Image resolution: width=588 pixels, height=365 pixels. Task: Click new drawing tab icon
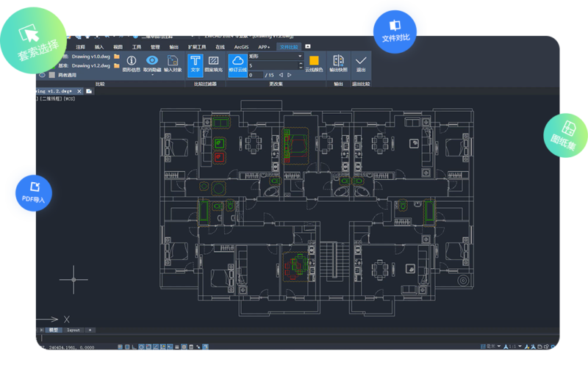[89, 91]
